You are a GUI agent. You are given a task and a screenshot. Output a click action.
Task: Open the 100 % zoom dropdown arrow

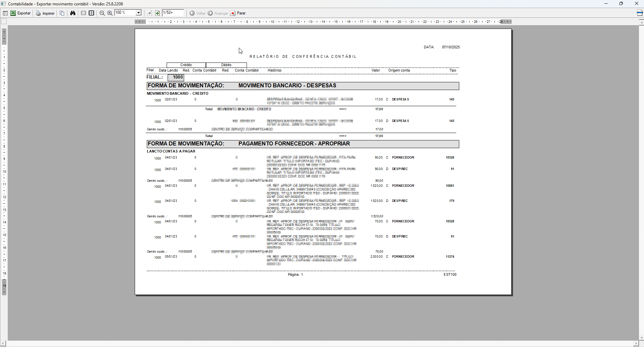(x=138, y=13)
